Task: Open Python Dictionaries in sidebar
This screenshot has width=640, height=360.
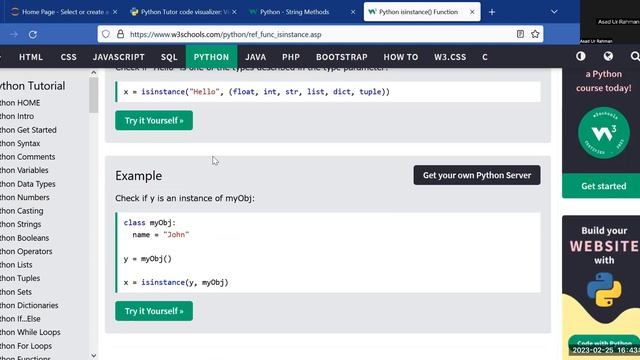Action: tap(29, 305)
